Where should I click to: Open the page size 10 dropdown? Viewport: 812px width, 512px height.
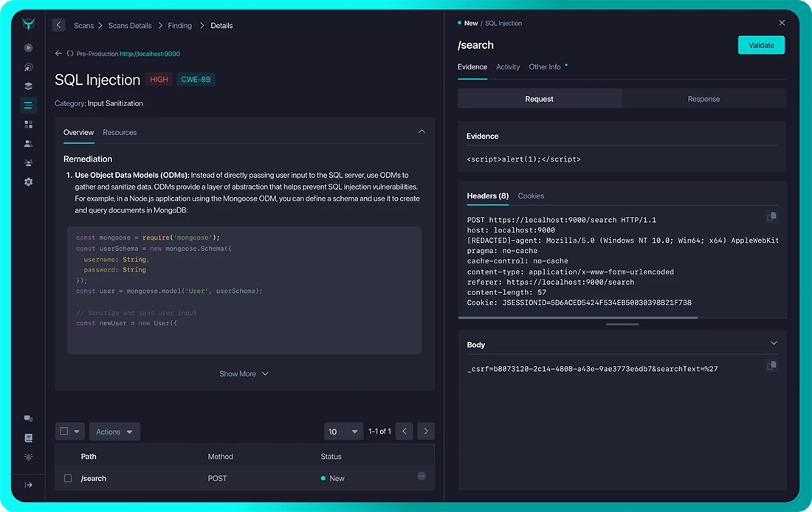343,432
